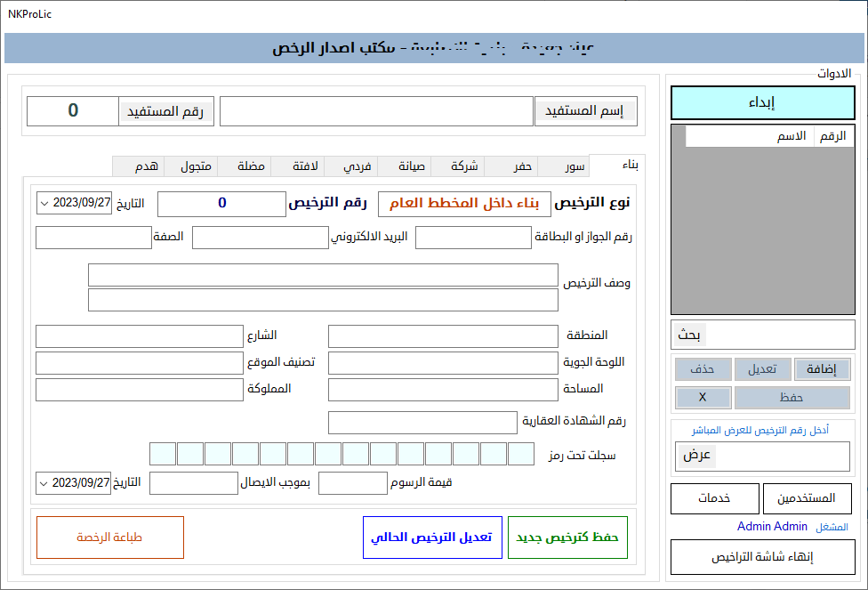Open the bottom receipt التاريخ date dropdown
The width and height of the screenshot is (868, 590).
click(x=44, y=483)
